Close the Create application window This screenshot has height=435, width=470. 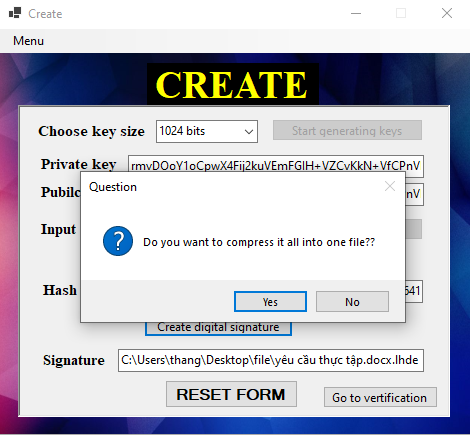click(447, 14)
